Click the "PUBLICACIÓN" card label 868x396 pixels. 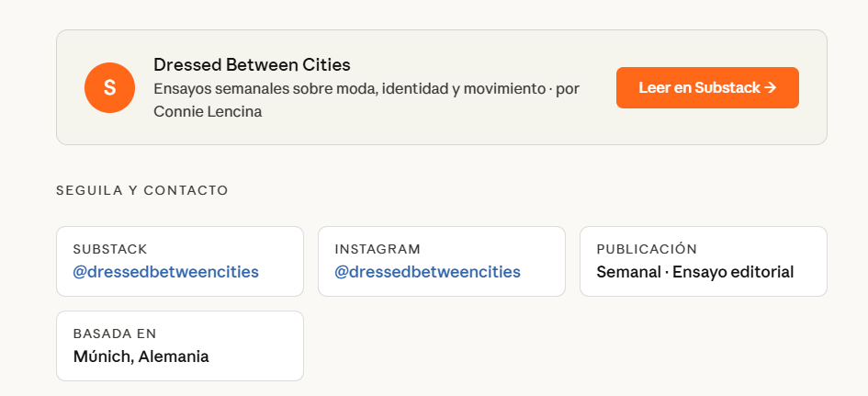tap(647, 249)
